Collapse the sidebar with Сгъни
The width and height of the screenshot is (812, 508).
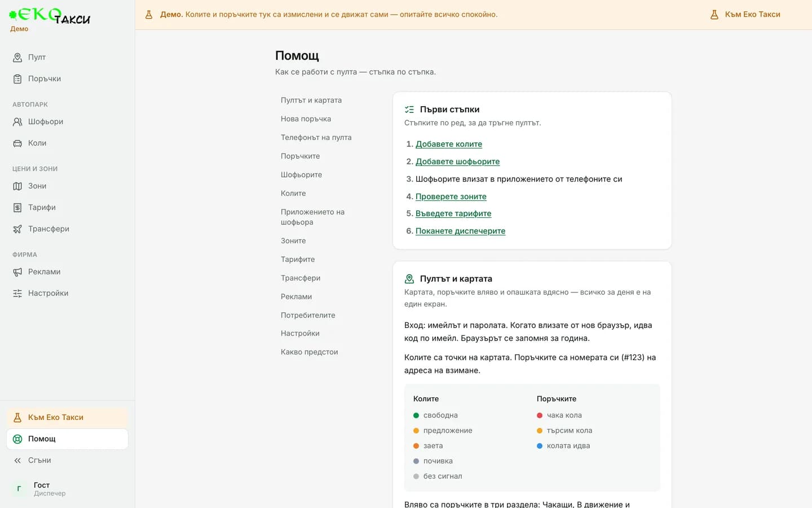tap(67, 460)
